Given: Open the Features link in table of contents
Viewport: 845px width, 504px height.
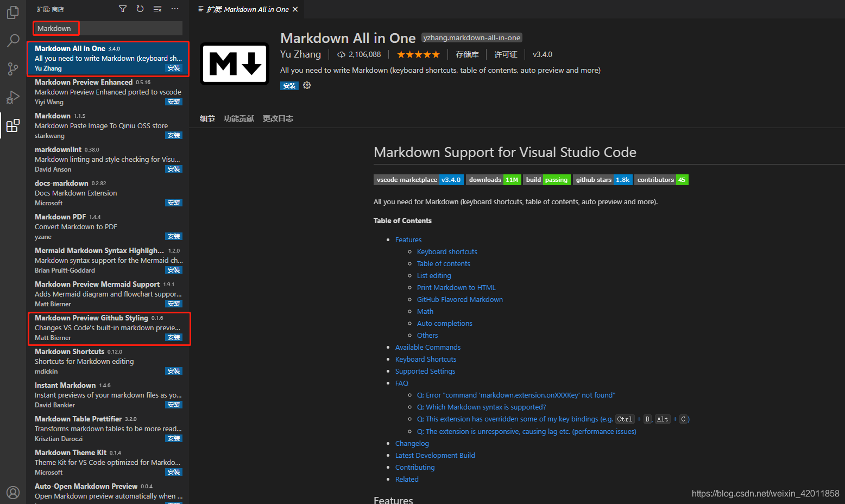Looking at the screenshot, I should [x=408, y=240].
